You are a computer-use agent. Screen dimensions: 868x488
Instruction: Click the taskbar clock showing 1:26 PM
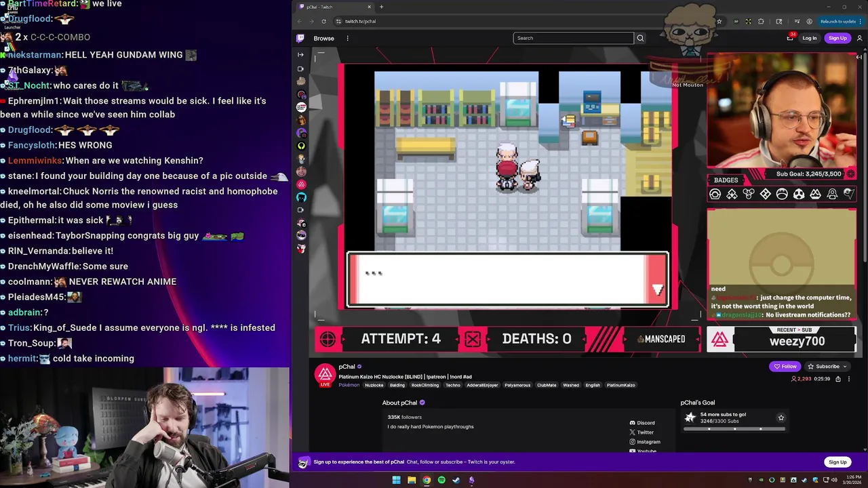852,480
